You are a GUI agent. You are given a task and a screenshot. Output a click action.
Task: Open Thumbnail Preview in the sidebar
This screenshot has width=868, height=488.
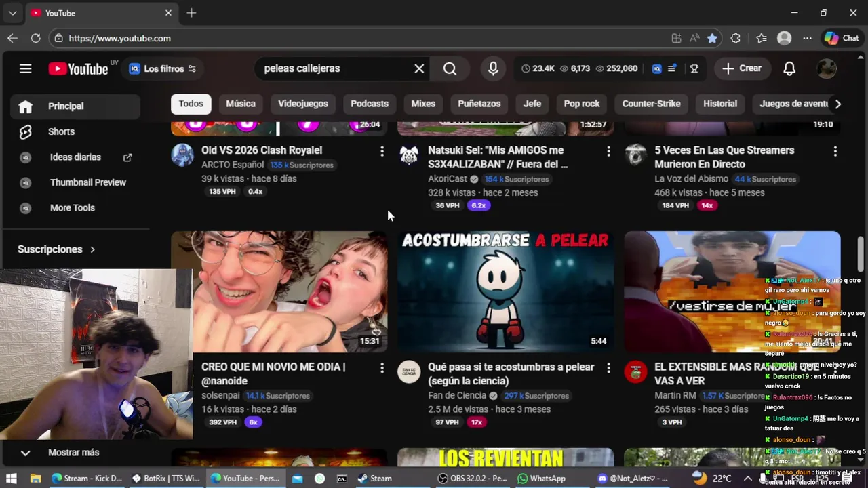pyautogui.click(x=75, y=182)
